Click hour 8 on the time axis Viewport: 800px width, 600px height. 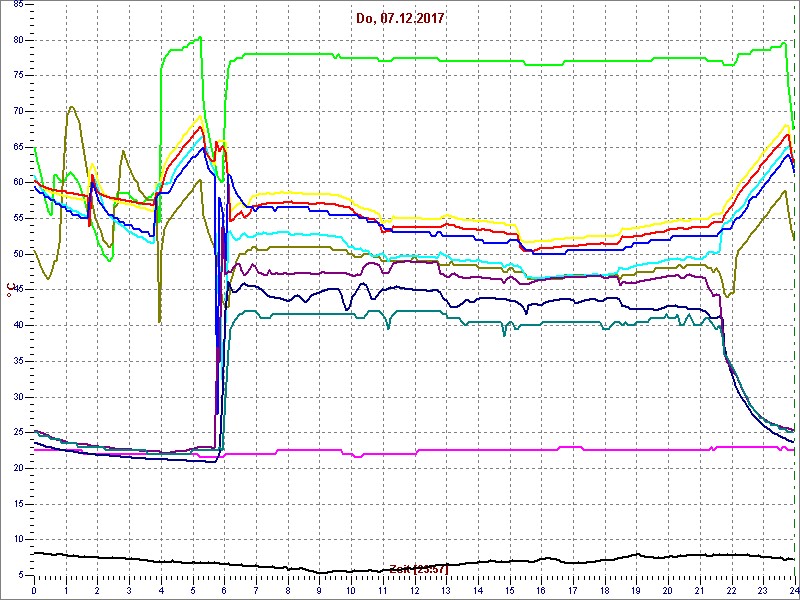[287, 590]
